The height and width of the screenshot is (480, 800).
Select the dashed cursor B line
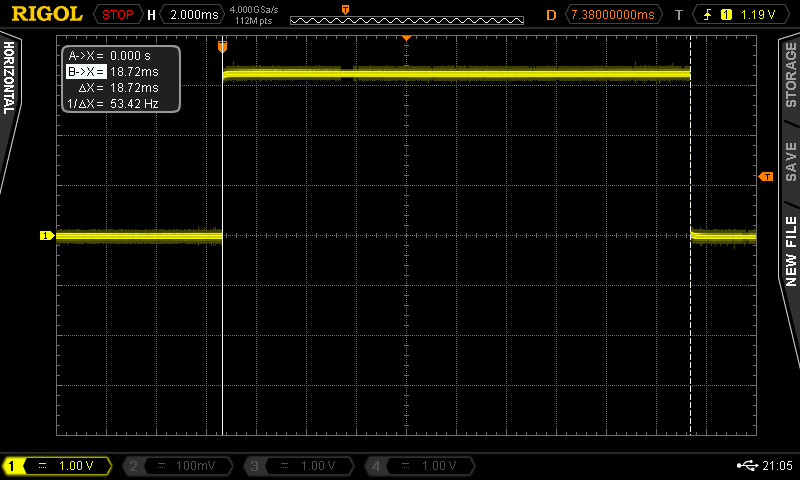pos(690,300)
